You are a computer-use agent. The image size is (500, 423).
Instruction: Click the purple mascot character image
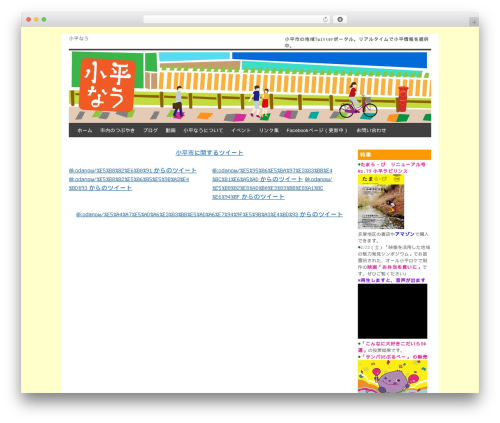click(x=392, y=376)
